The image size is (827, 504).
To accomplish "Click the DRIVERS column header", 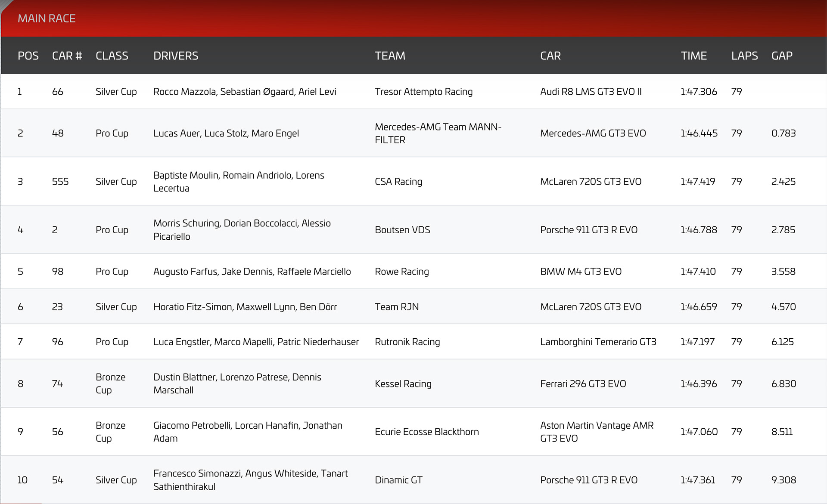I will tap(176, 56).
